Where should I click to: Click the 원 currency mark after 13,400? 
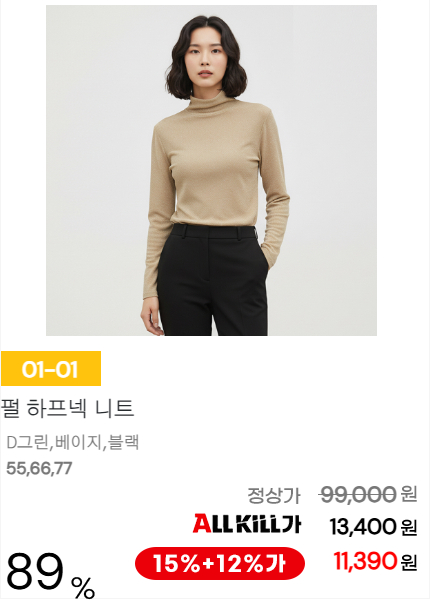click(x=409, y=527)
